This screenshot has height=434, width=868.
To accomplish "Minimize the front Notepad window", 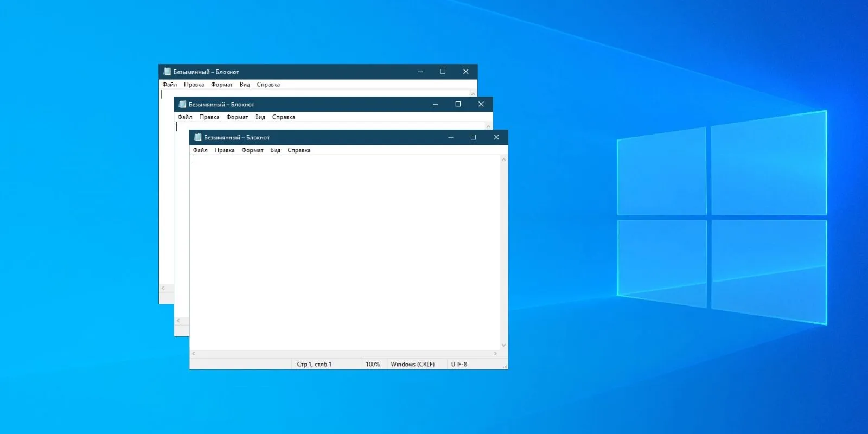I will (450, 137).
